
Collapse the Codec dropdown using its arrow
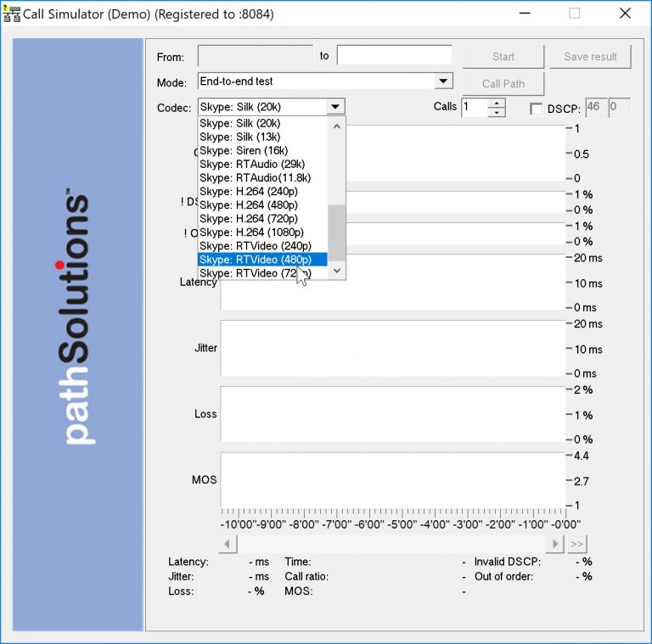336,107
